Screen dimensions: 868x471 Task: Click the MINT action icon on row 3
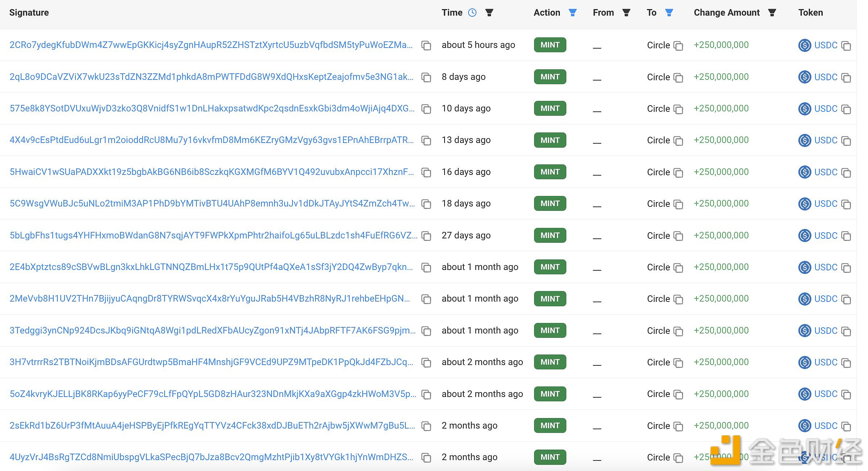tap(549, 108)
